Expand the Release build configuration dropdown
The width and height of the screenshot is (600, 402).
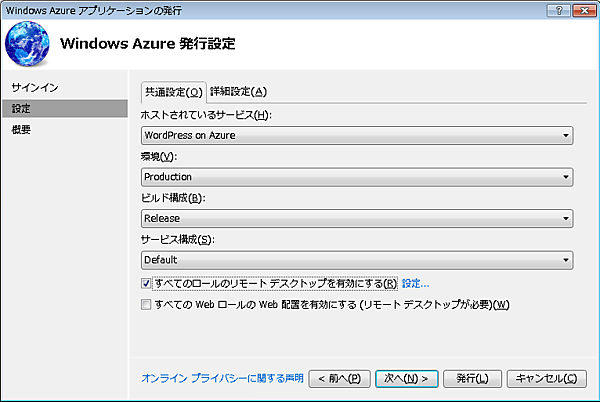pos(358,218)
